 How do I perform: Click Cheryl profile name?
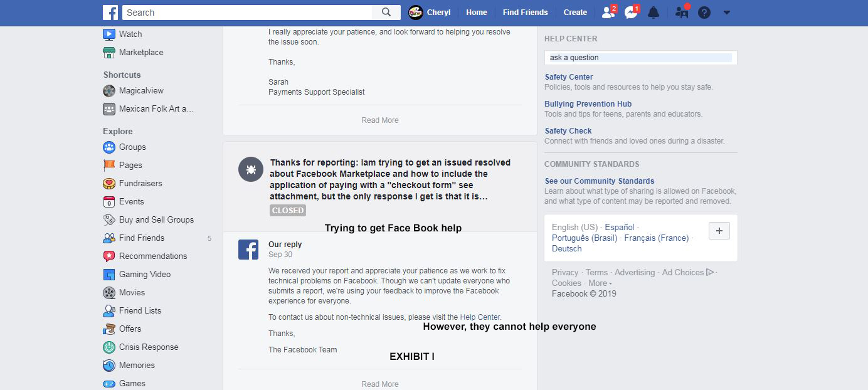click(x=438, y=13)
